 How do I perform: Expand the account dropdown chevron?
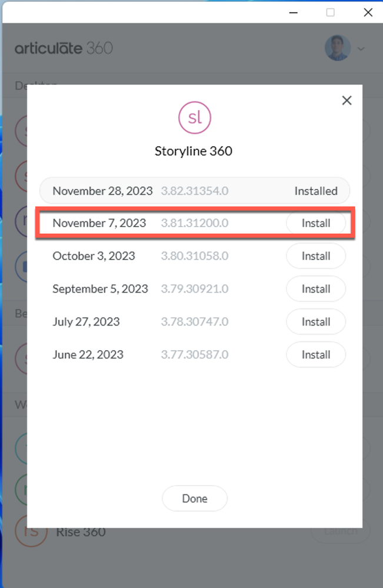361,48
